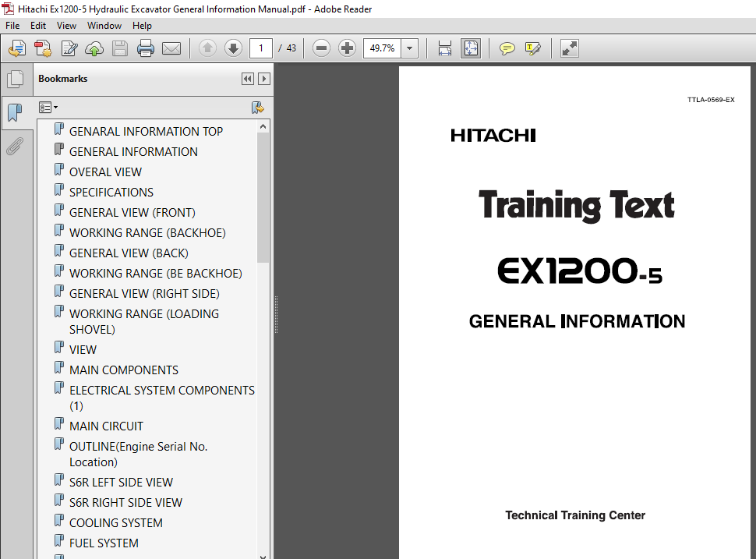Zoom in using the plus button
This screenshot has width=756, height=559.
pos(347,48)
